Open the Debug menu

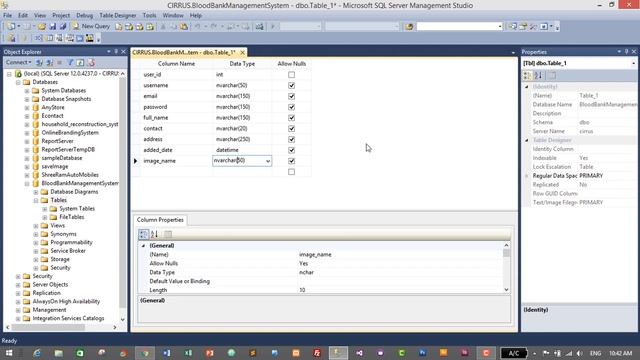click(84, 16)
